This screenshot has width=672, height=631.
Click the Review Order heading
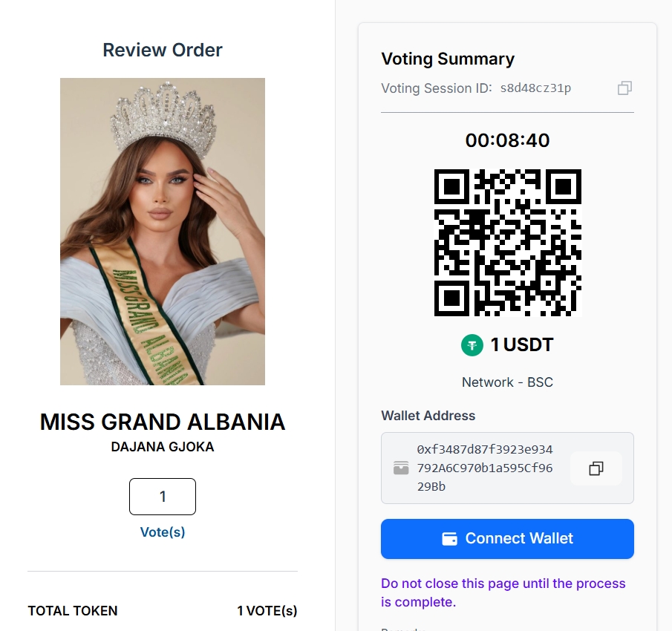[163, 50]
